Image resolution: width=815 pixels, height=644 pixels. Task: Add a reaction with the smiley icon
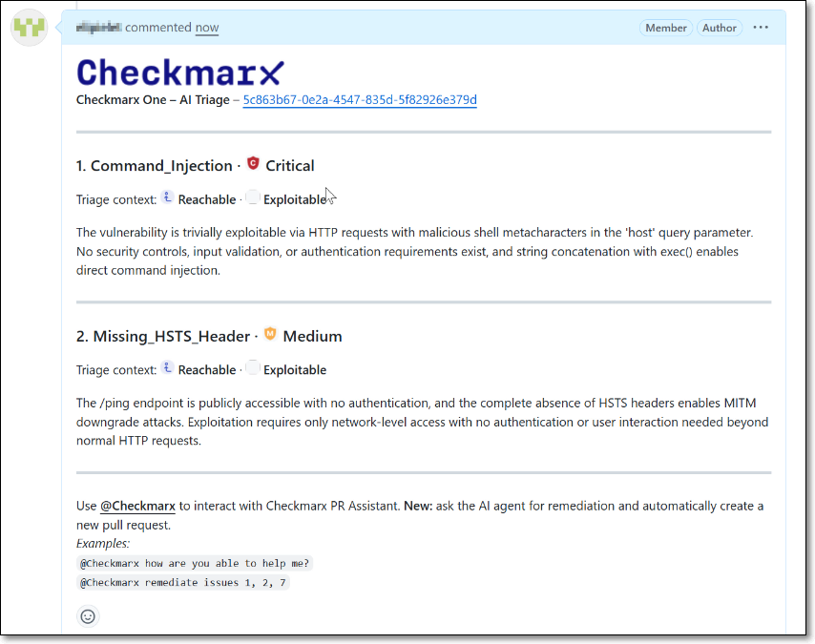88,616
